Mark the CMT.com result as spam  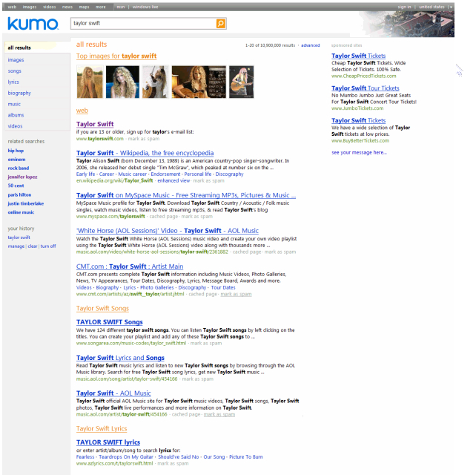click(236, 294)
